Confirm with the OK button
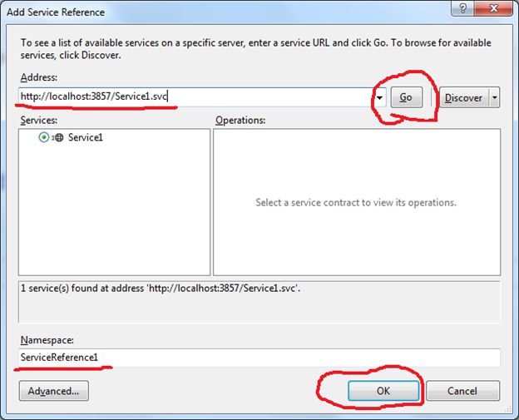This screenshot has height=420, width=519. pyautogui.click(x=383, y=390)
